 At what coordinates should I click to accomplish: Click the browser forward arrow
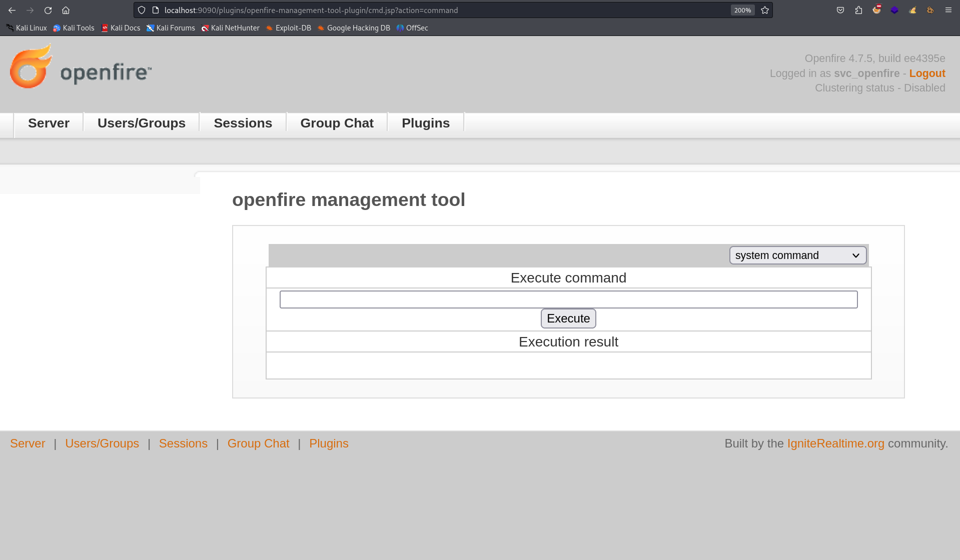coord(30,10)
